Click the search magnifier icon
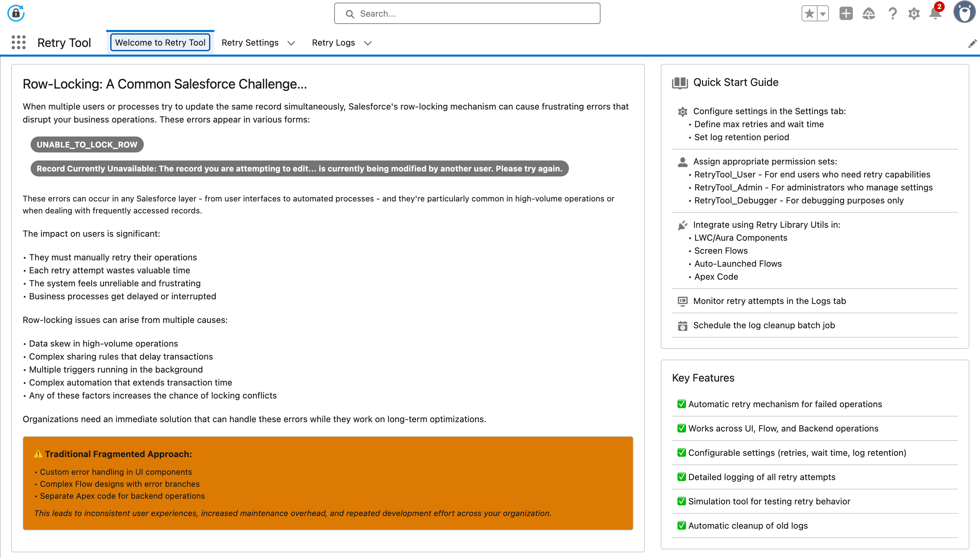This screenshot has height=558, width=980. (x=350, y=14)
